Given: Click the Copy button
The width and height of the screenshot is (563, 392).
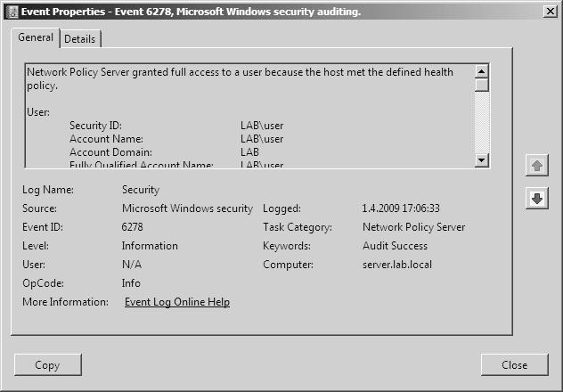Looking at the screenshot, I should pyautogui.click(x=48, y=364).
